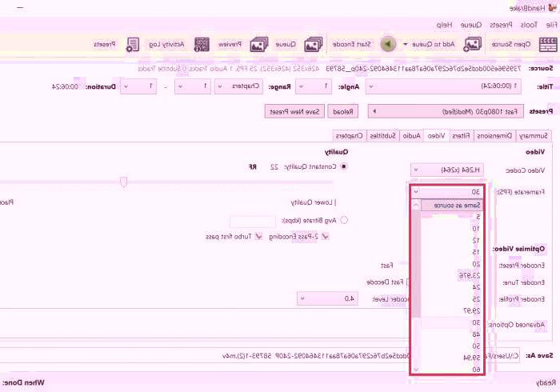Screen dimensions: 560x392
Task: Choose 20 fps in framerate list
Action: click(x=452, y=264)
